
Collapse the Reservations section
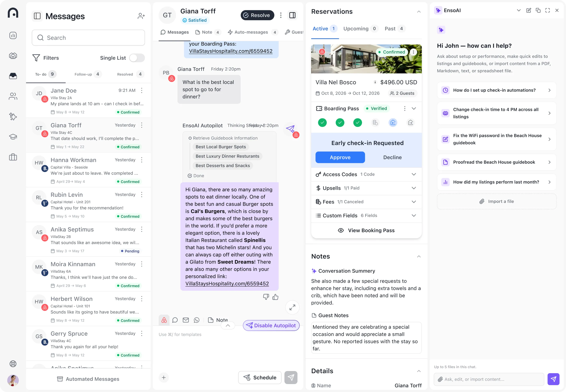coord(419,12)
